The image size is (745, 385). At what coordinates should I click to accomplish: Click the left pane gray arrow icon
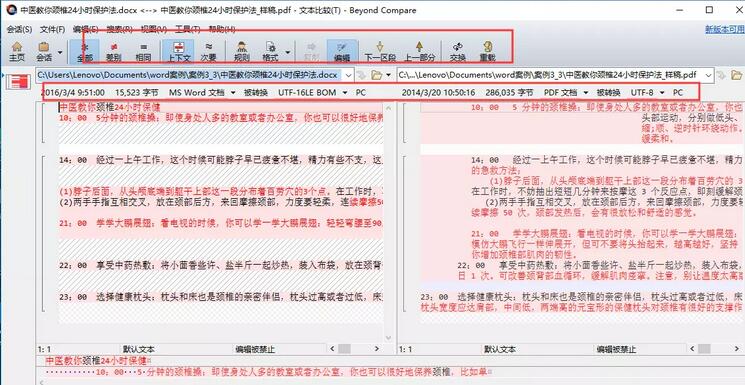pyautogui.click(x=361, y=75)
